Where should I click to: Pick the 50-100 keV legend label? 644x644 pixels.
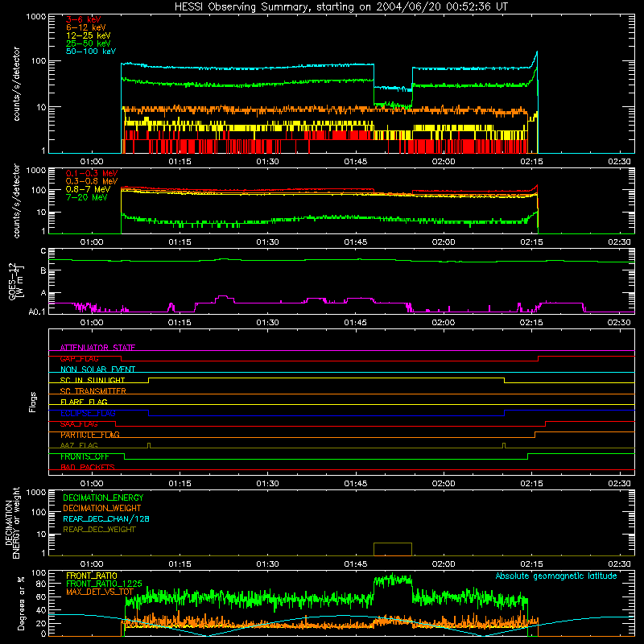tap(91, 52)
